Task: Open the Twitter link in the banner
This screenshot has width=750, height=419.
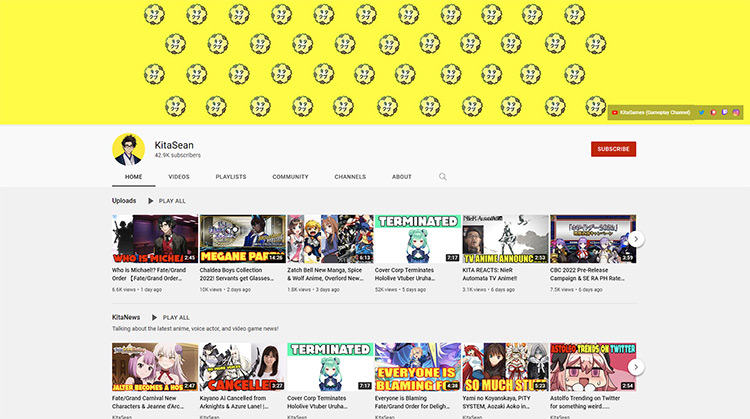Action: click(x=701, y=112)
